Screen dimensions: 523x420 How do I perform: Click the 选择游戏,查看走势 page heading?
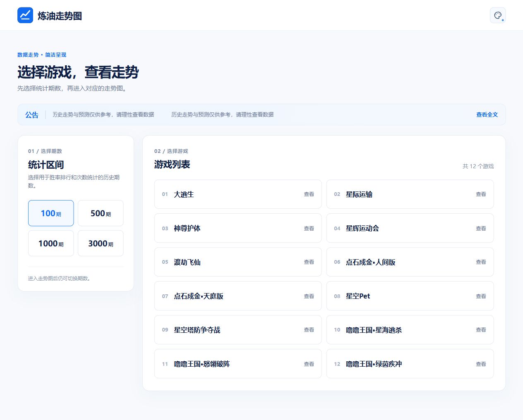[78, 72]
